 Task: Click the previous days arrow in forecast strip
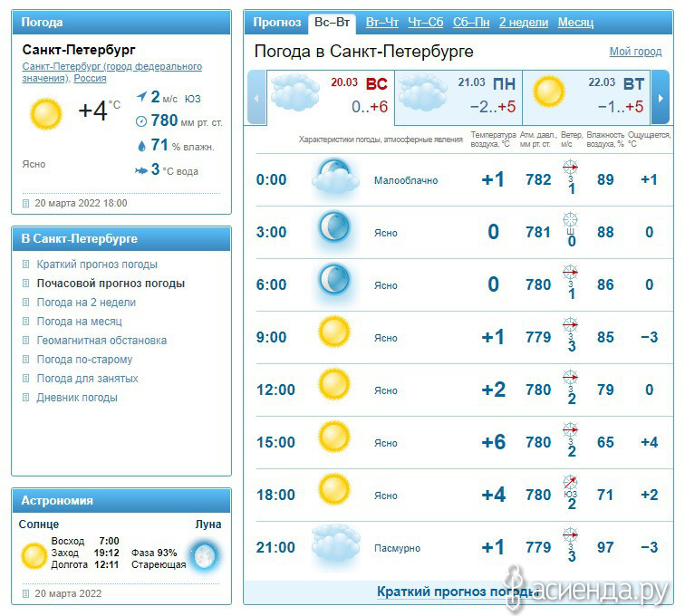pos(256,98)
